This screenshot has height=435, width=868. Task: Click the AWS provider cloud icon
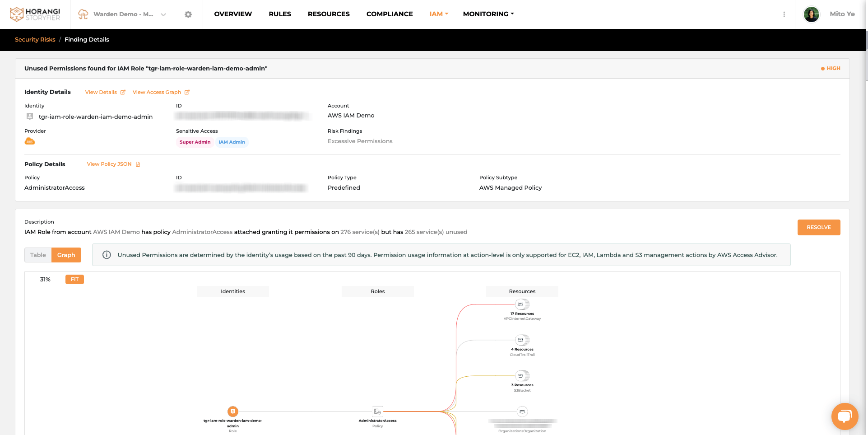(30, 141)
